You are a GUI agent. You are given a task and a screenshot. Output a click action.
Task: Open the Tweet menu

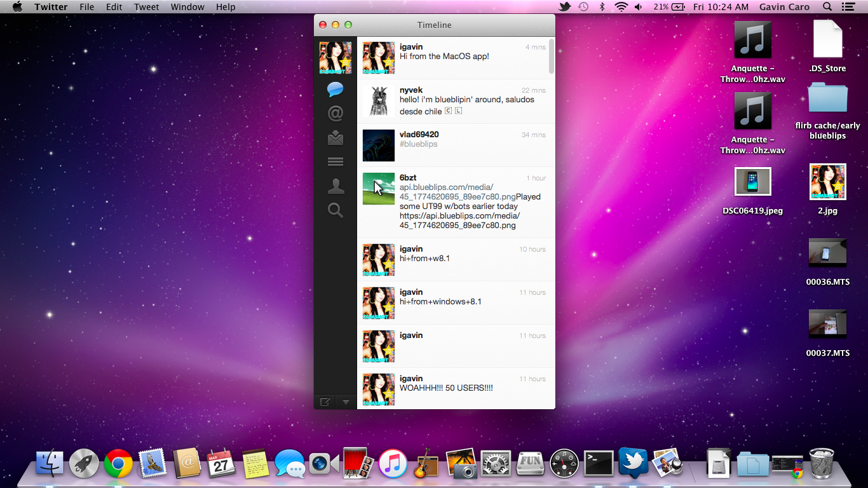pos(146,7)
